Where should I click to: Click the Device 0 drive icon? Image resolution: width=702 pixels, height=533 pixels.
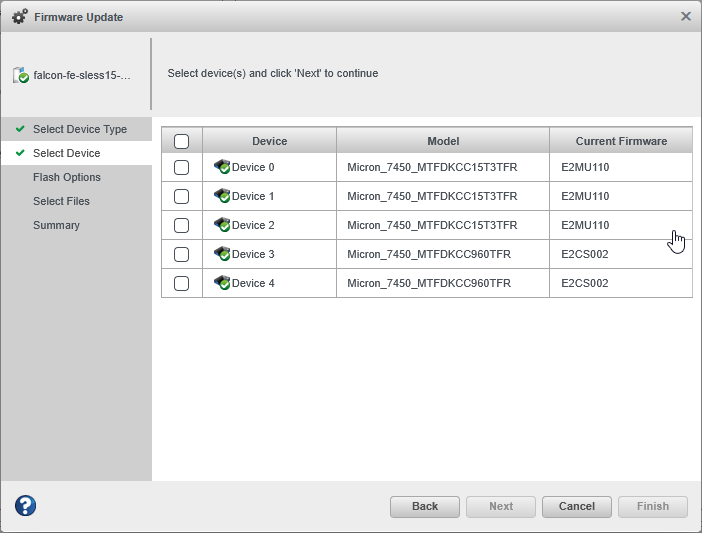[x=222, y=167]
